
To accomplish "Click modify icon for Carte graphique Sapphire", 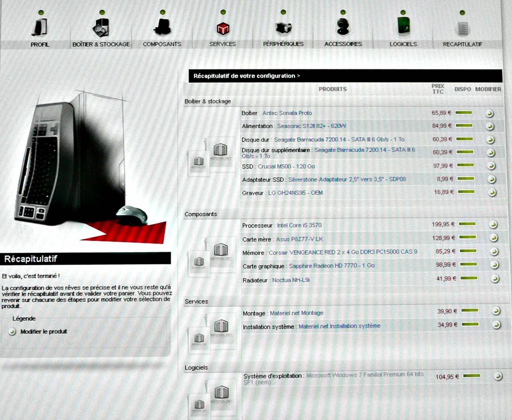I will 495,265.
